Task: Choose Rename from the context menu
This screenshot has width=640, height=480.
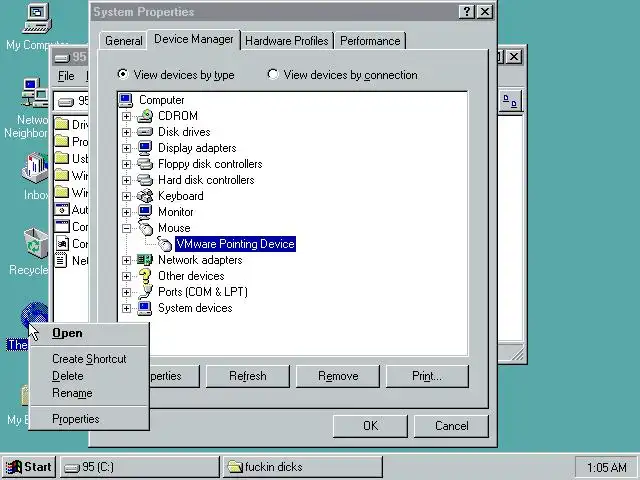Action: [x=89, y=393]
